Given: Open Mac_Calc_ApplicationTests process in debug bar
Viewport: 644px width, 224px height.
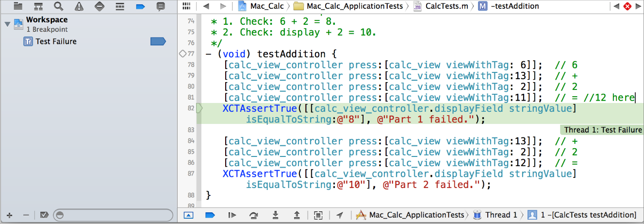Looking at the screenshot, I should (410, 215).
